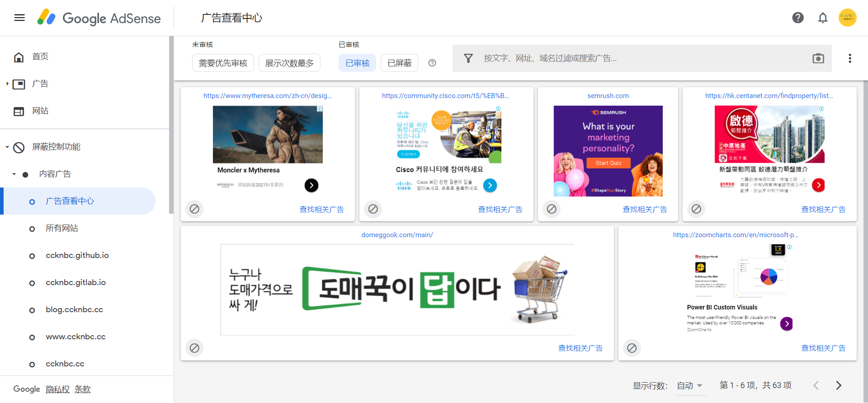Collapse the 屏蔽控制功能 section

(x=7, y=147)
